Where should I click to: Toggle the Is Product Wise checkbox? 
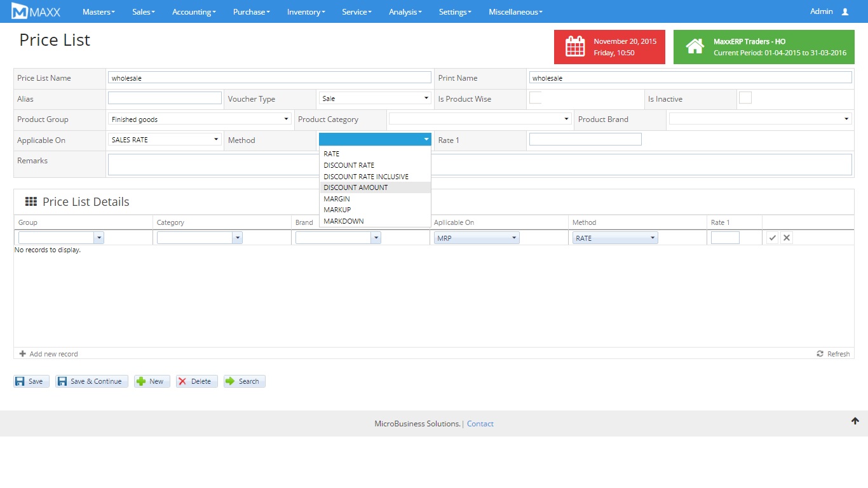[535, 98]
